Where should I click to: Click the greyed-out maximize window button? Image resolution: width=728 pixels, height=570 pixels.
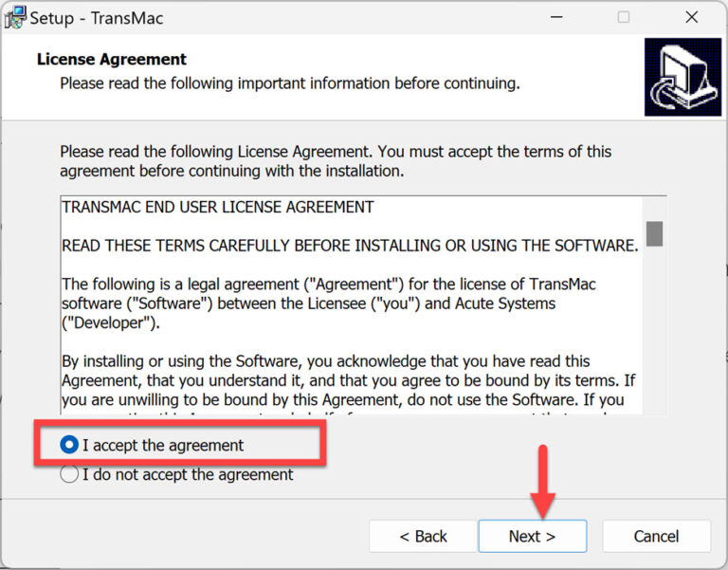click(624, 18)
